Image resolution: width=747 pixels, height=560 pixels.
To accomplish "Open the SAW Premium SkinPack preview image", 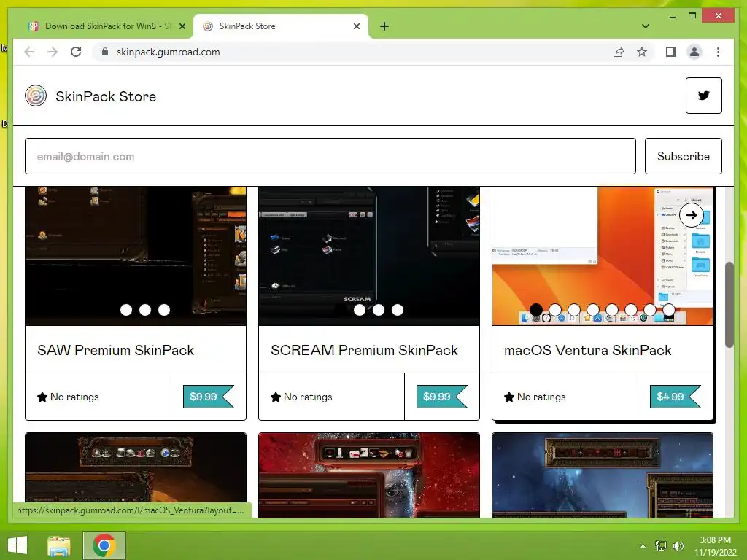I will 136,256.
